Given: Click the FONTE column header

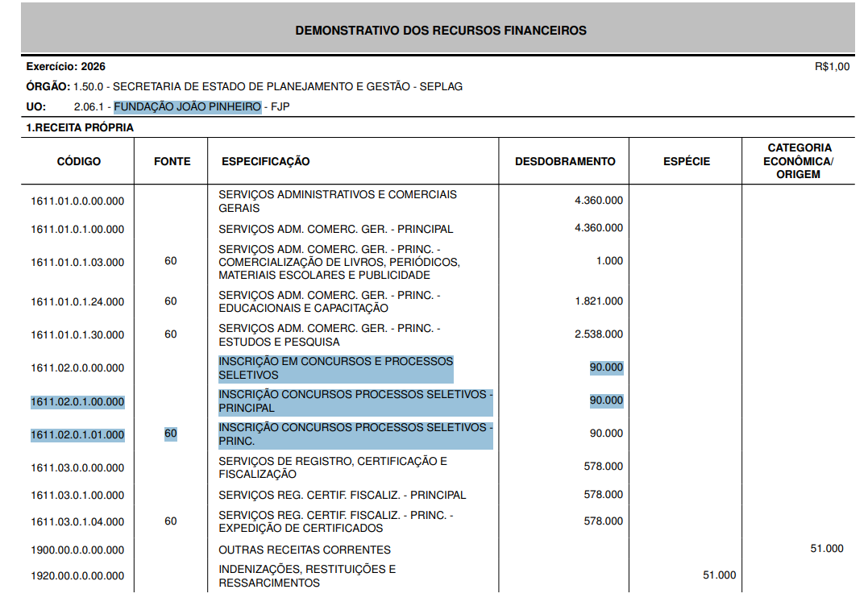Looking at the screenshot, I should (172, 161).
